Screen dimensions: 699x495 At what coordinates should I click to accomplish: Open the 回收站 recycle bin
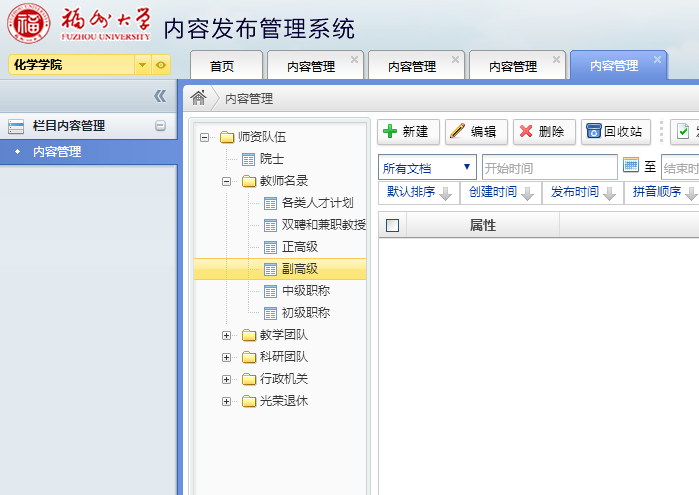(x=615, y=132)
